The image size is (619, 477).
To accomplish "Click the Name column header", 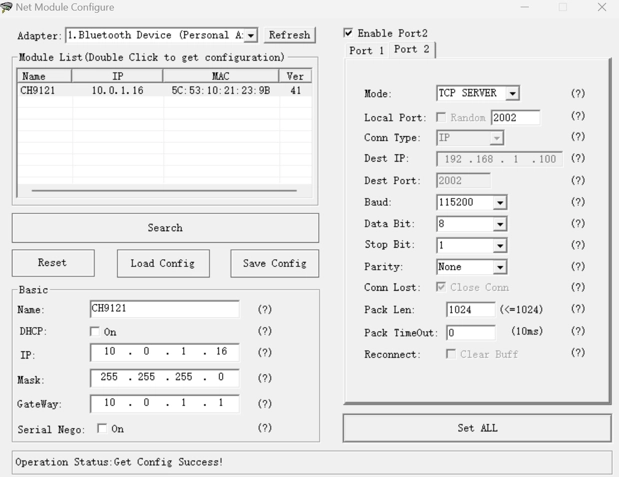I will [44, 76].
